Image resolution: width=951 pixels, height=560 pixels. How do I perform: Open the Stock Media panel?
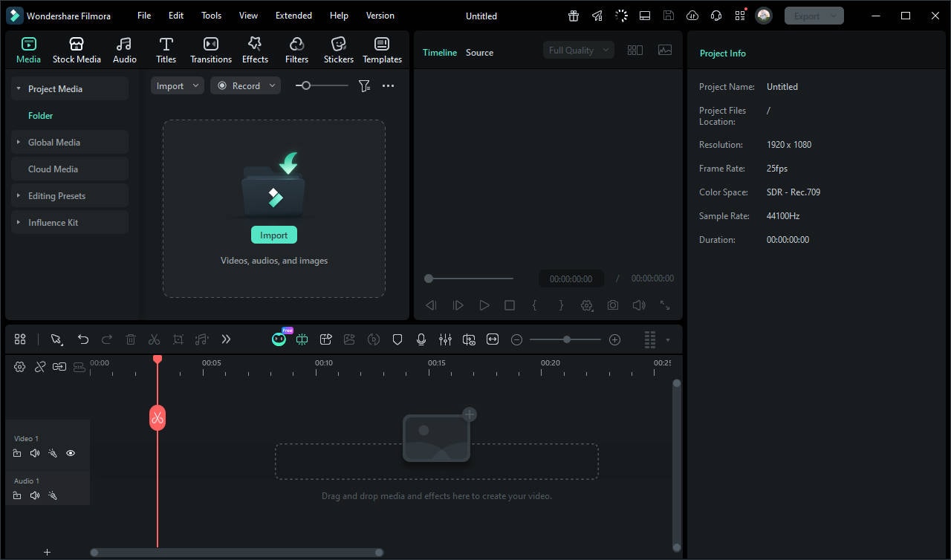pyautogui.click(x=77, y=49)
